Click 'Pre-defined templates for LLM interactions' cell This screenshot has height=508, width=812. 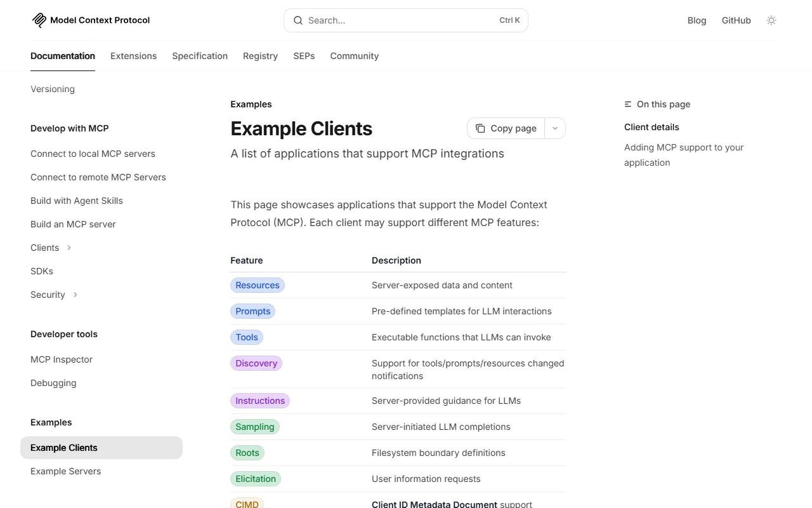[x=462, y=311]
